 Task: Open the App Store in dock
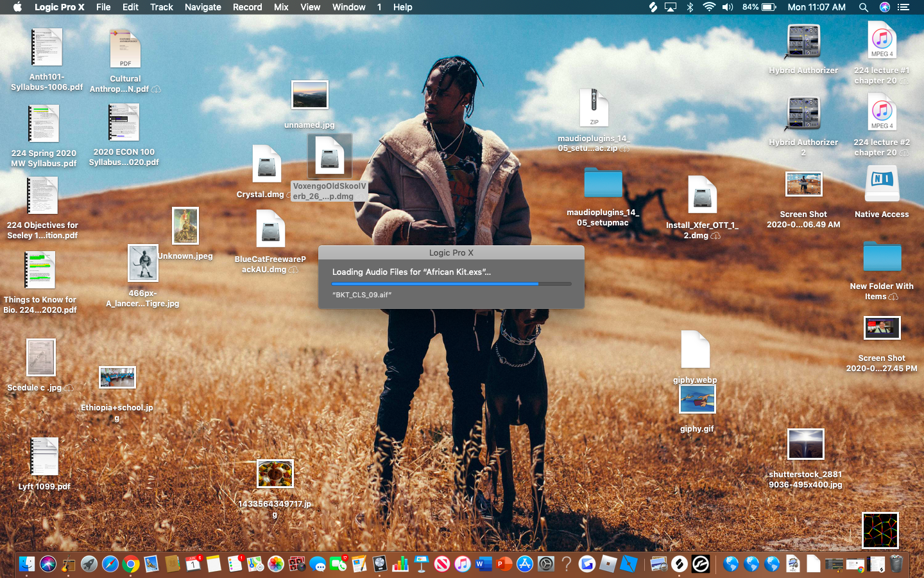pyautogui.click(x=525, y=564)
